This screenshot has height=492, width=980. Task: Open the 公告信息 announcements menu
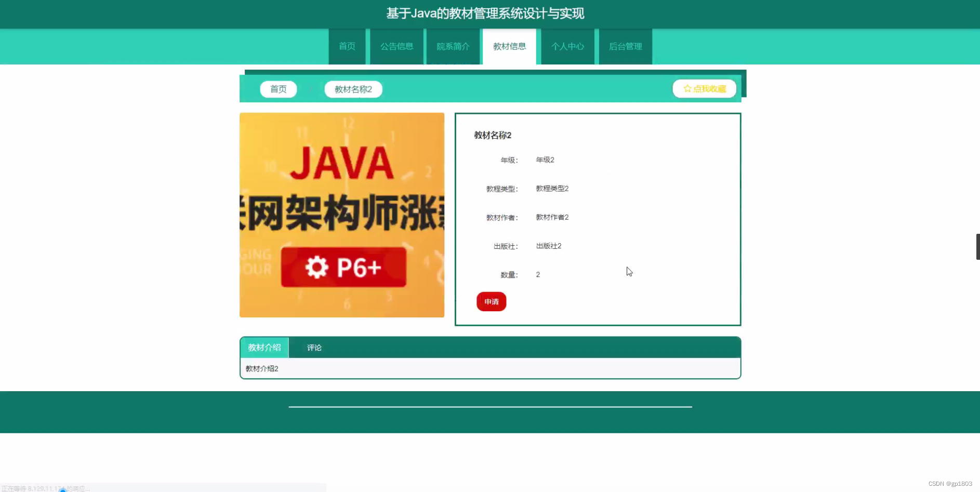point(396,46)
